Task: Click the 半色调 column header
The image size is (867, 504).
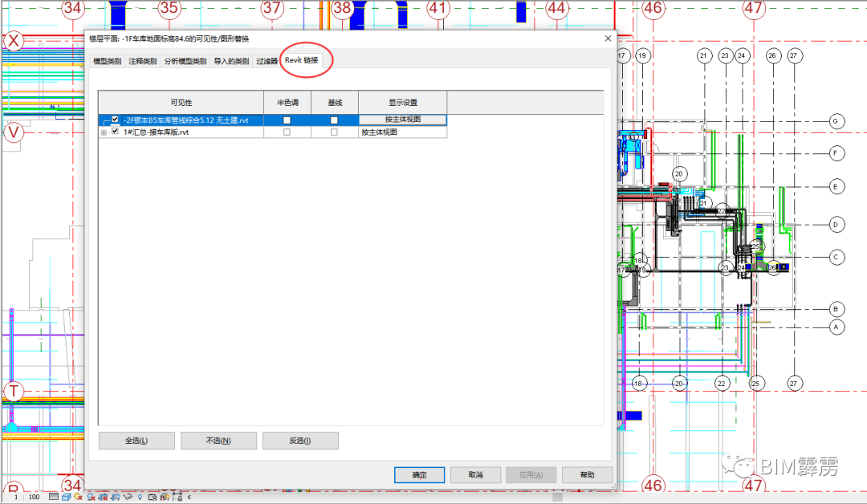Action: (x=287, y=102)
